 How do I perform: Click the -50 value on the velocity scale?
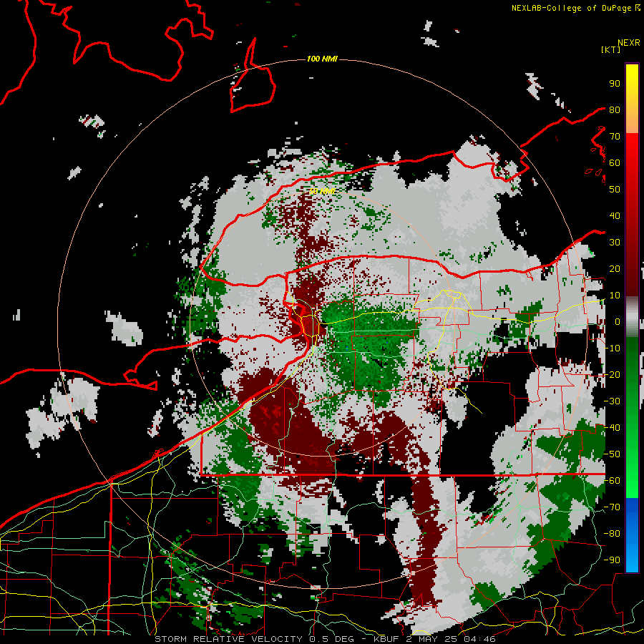tap(613, 454)
